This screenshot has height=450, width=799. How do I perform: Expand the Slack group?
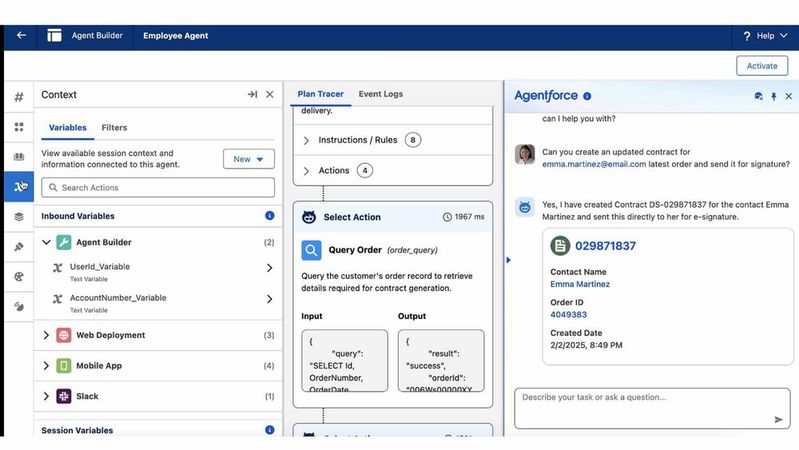click(46, 396)
